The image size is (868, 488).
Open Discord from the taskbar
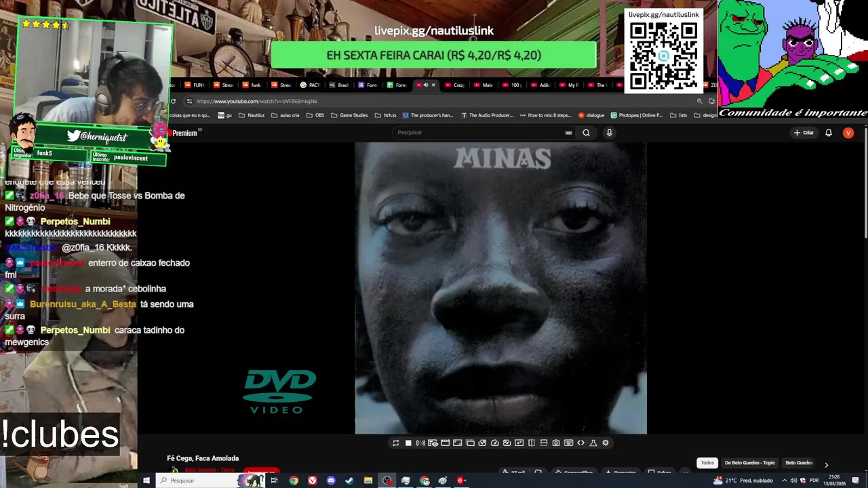331,481
